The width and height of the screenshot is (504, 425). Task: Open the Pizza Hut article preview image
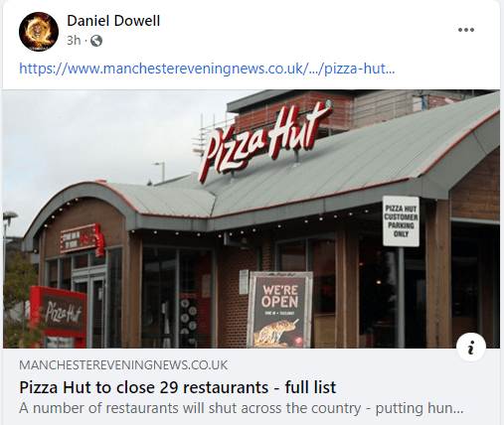(252, 218)
